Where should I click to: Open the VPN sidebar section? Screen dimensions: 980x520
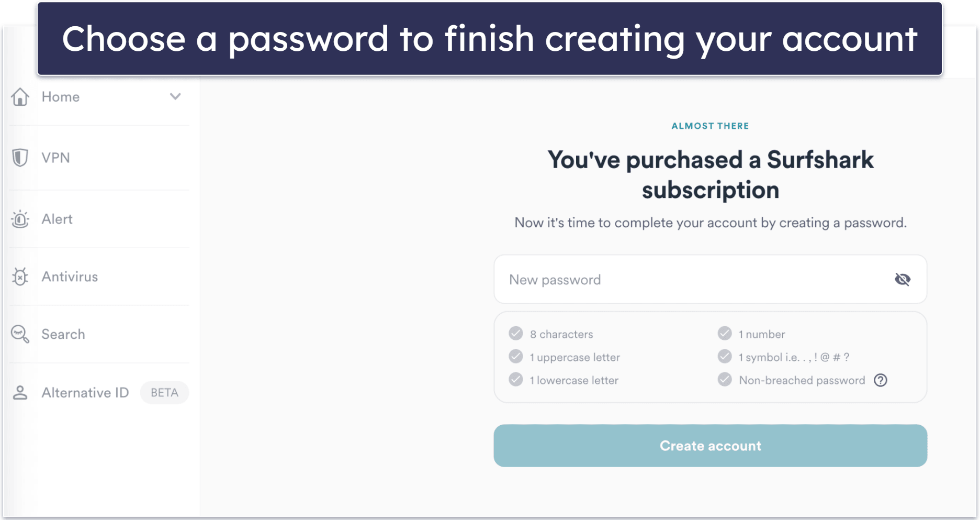coord(56,158)
